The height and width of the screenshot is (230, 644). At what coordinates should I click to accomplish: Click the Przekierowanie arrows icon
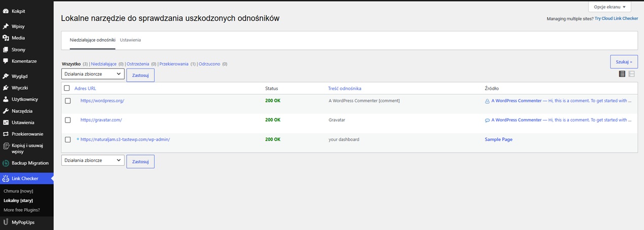[x=6, y=134]
